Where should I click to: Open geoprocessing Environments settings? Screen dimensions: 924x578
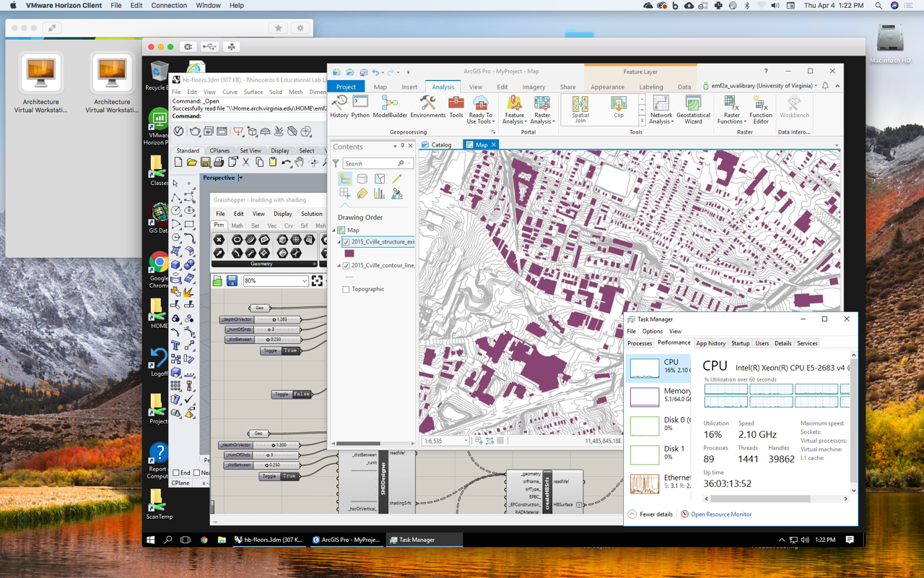[x=427, y=108]
